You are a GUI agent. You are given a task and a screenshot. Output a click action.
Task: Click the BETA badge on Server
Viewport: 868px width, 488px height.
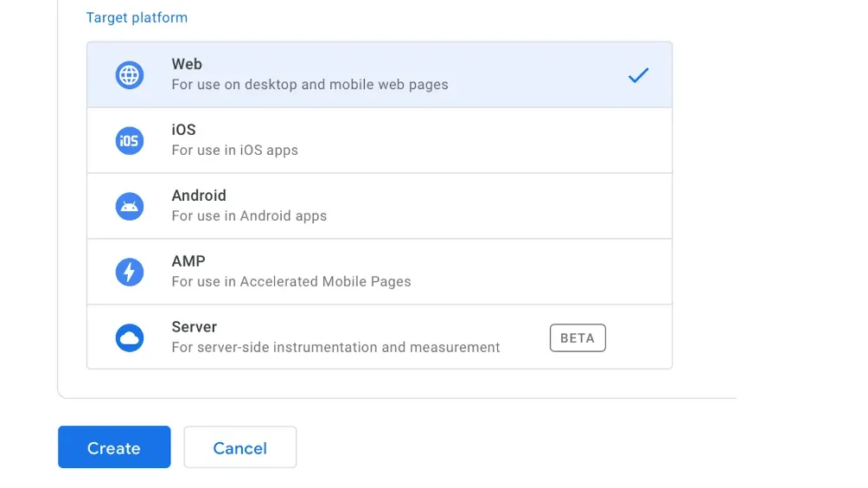tap(578, 338)
